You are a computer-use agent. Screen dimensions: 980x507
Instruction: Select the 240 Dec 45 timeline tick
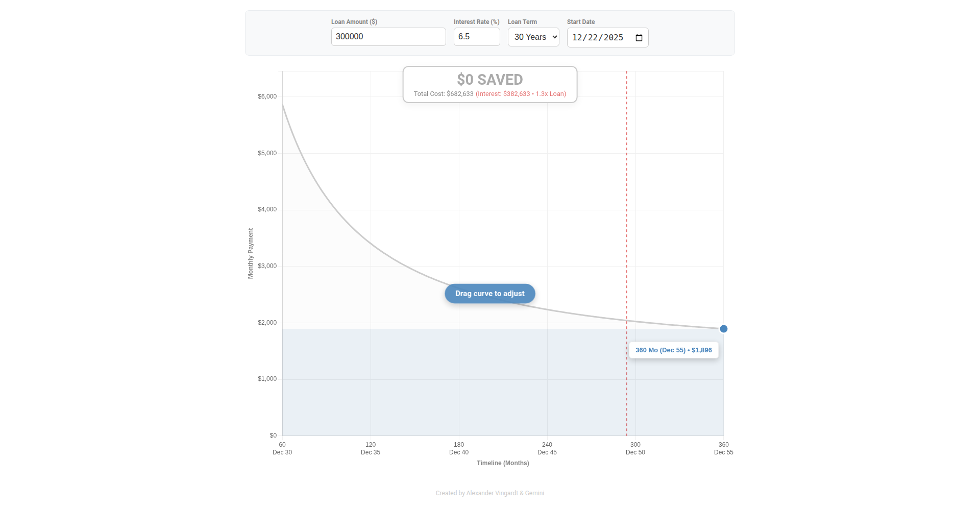547,448
